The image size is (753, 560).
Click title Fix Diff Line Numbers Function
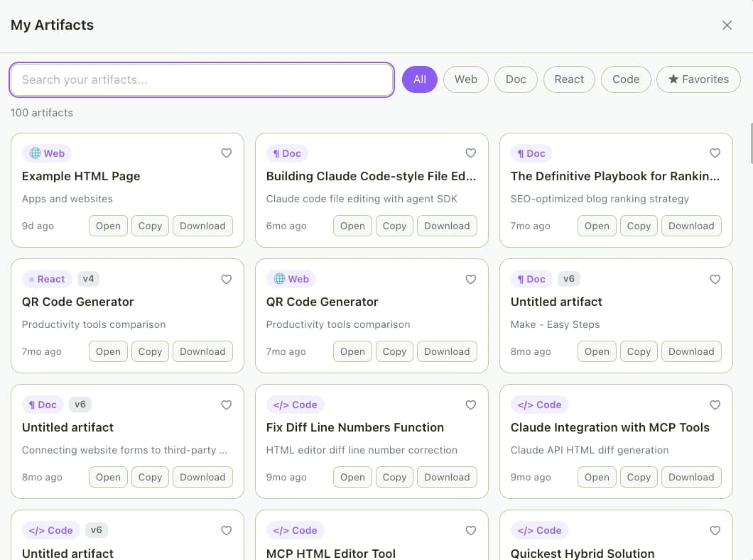click(x=355, y=427)
